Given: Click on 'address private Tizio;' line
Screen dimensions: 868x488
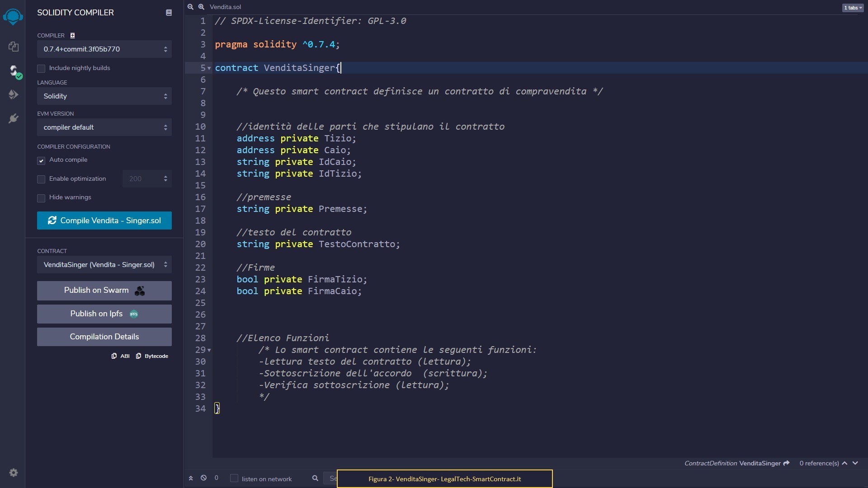Looking at the screenshot, I should [296, 138].
